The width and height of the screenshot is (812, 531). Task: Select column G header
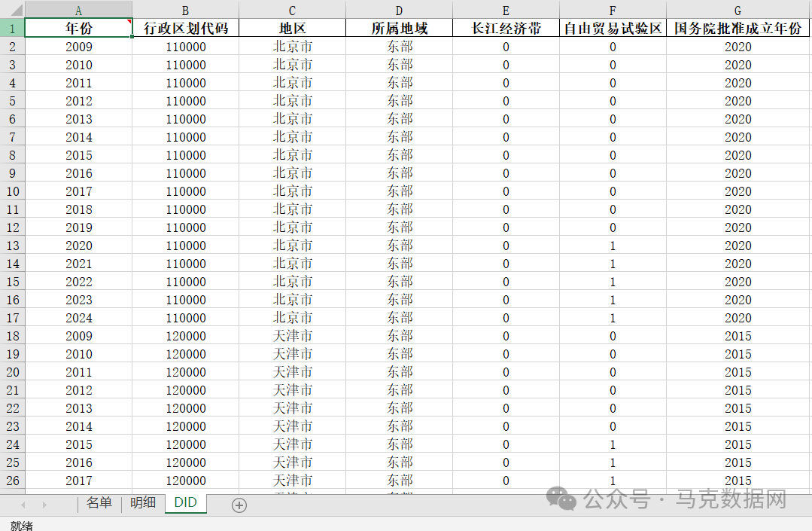tap(738, 9)
